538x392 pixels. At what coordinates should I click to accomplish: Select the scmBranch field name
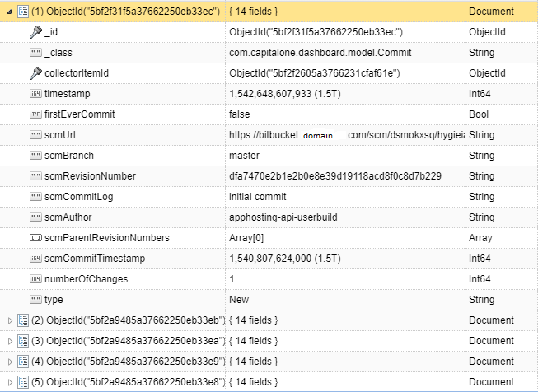click(69, 156)
